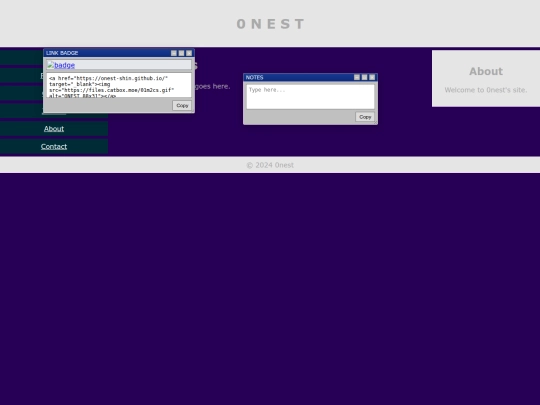Close the Notes window

[x=372, y=77]
